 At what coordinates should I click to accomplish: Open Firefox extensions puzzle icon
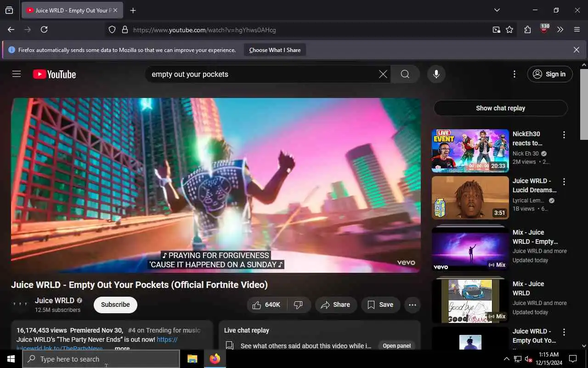(527, 29)
